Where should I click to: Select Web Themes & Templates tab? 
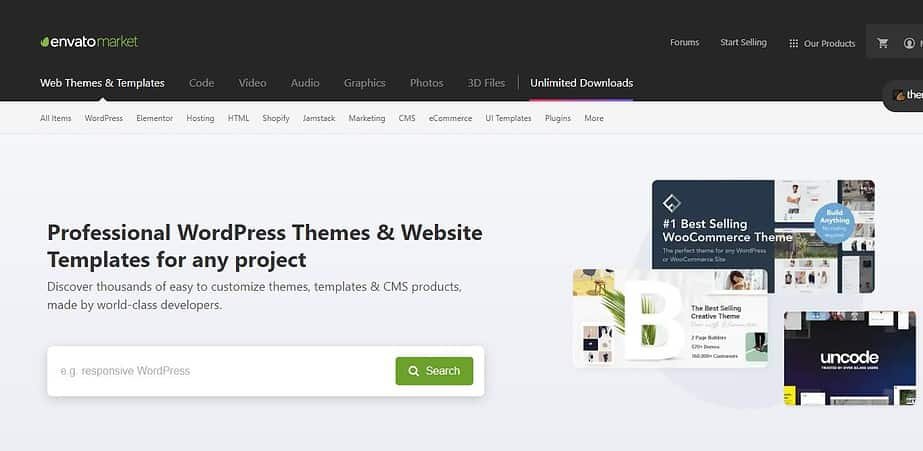pyautogui.click(x=102, y=83)
